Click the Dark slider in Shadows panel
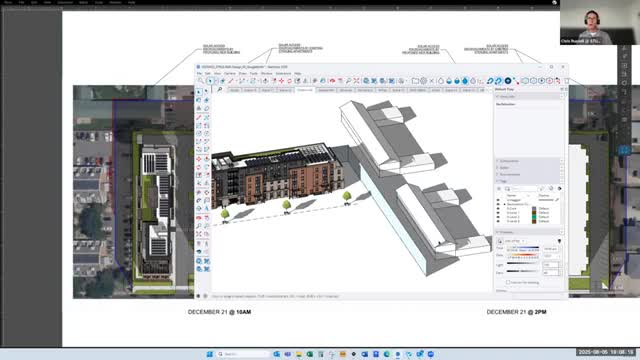Viewport: 640px width, 360px height. point(523,271)
